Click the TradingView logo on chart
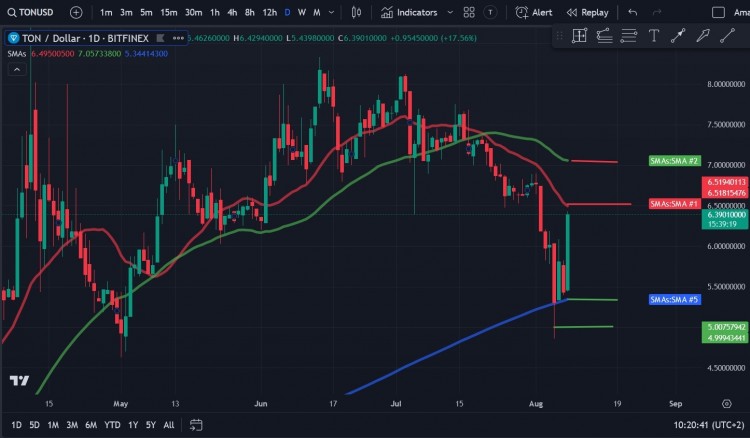750x438 pixels. pos(20,381)
